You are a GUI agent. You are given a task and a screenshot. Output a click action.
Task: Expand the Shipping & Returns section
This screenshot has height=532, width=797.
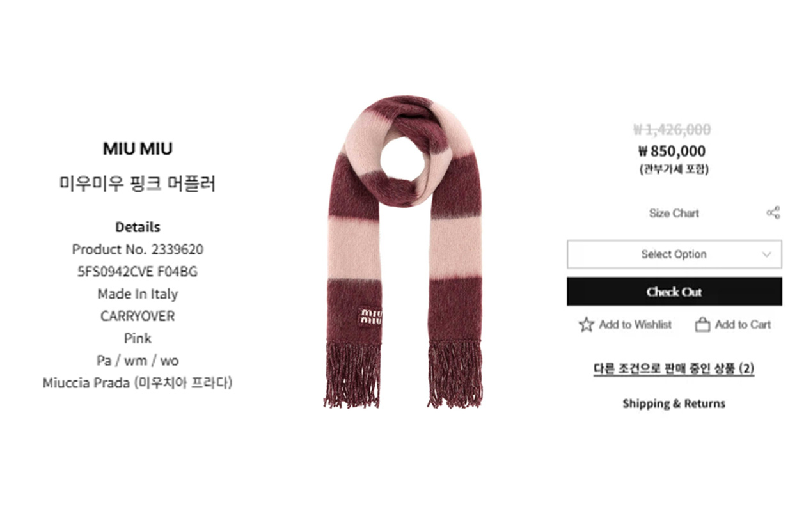(674, 403)
